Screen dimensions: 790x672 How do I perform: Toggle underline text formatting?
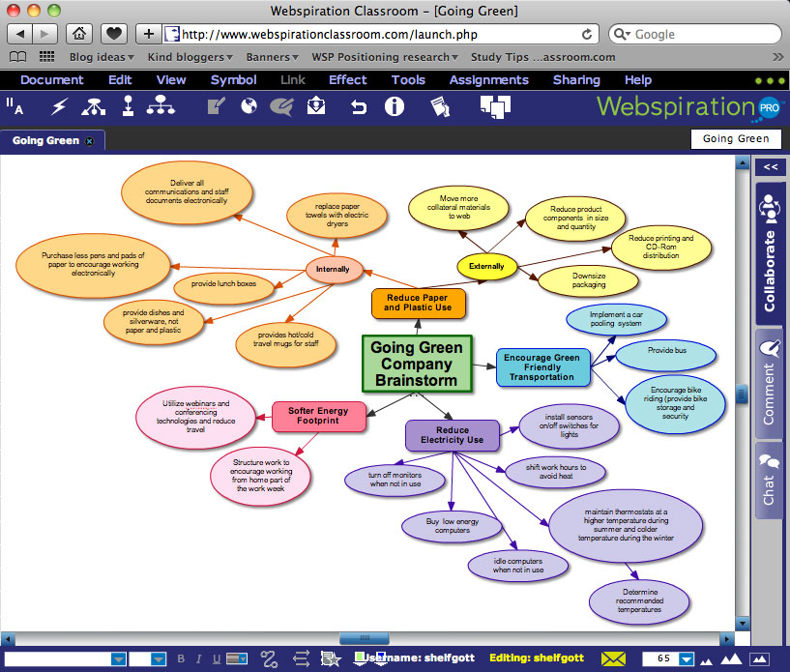[x=217, y=658]
